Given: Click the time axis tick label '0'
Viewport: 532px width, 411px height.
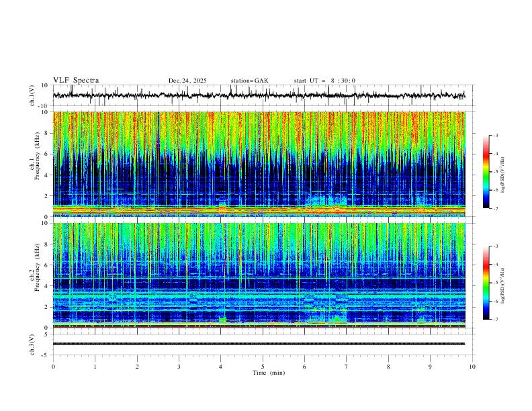Looking at the screenshot, I should (53, 367).
